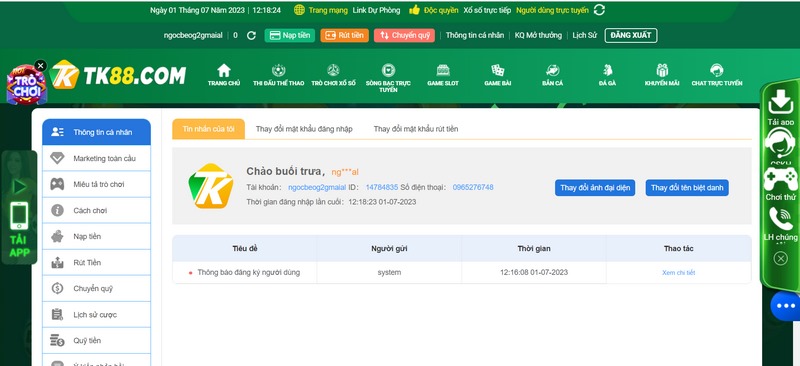This screenshot has height=366, width=800.
Task: Click the account name ngocbeog2gmaial in header
Action: 193,35
